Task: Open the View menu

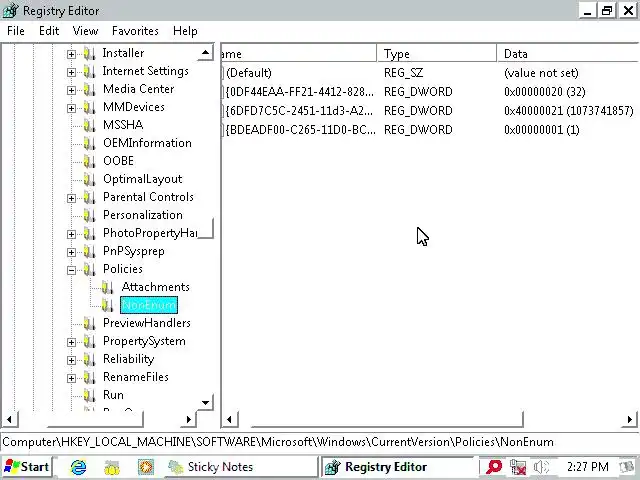Action: pos(85,31)
